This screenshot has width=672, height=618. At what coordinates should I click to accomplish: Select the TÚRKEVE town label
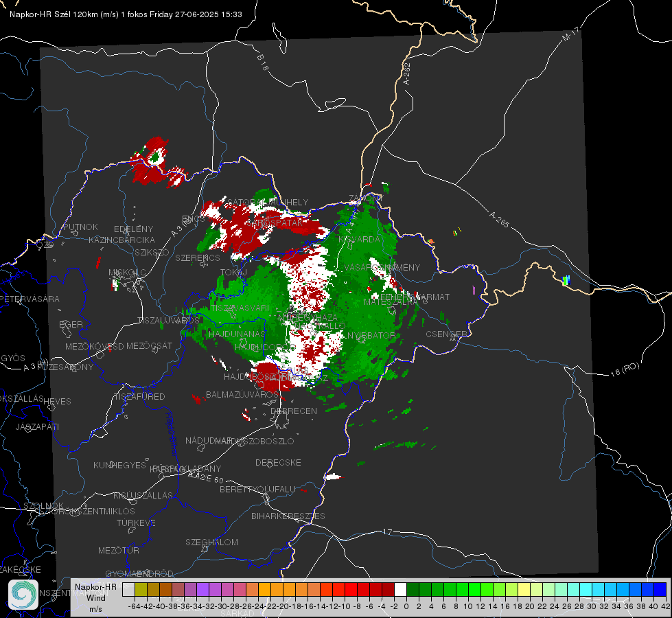(137, 523)
